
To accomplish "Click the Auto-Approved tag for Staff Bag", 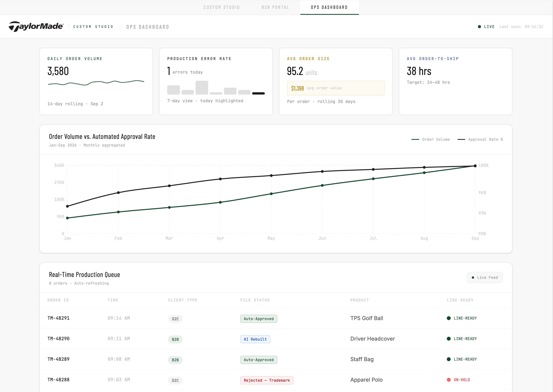I will click(x=259, y=360).
